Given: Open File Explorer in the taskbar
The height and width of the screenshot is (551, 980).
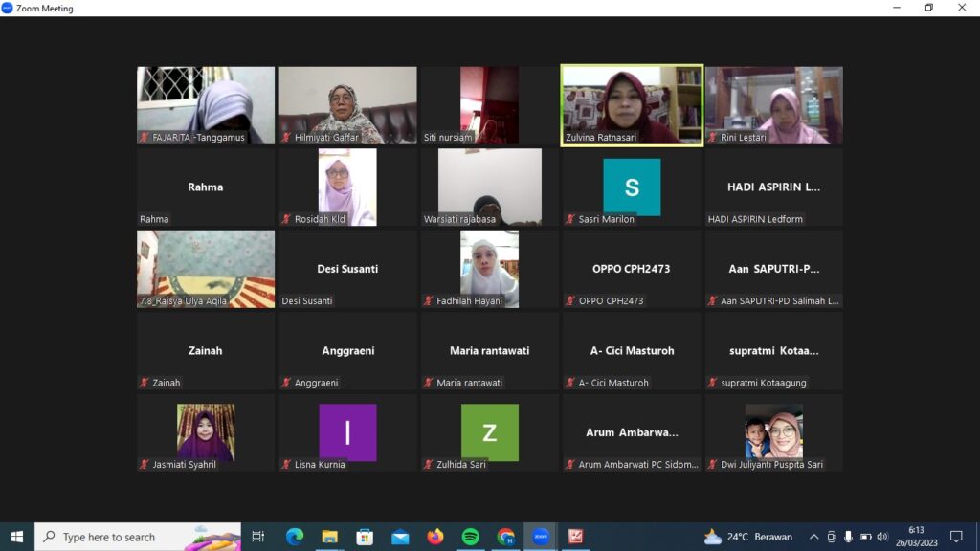Looking at the screenshot, I should coord(329,537).
